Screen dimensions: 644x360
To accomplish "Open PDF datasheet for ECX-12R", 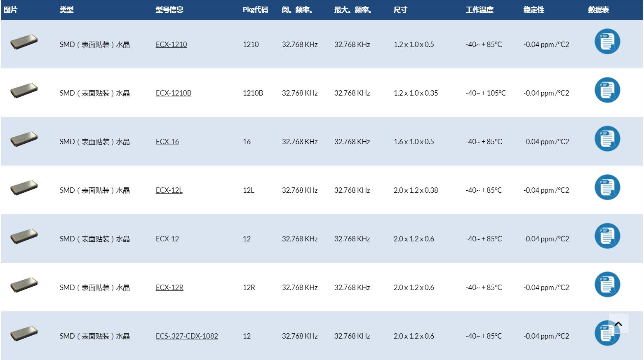I will (x=607, y=285).
